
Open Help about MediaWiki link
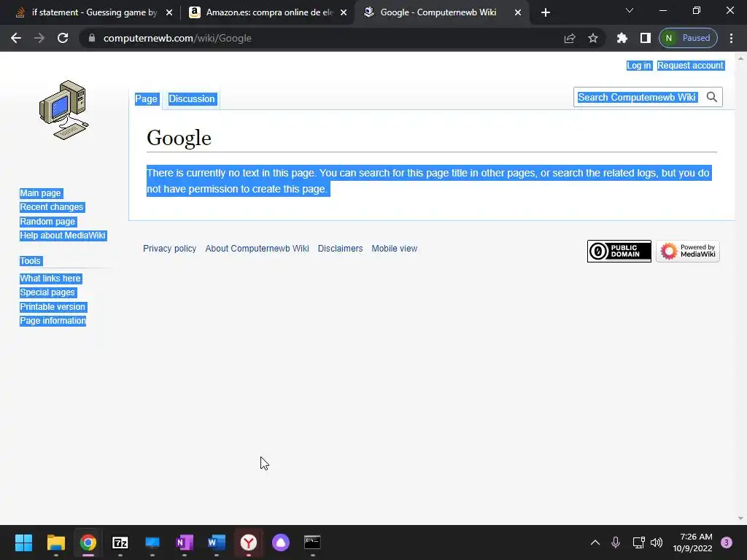pos(63,236)
